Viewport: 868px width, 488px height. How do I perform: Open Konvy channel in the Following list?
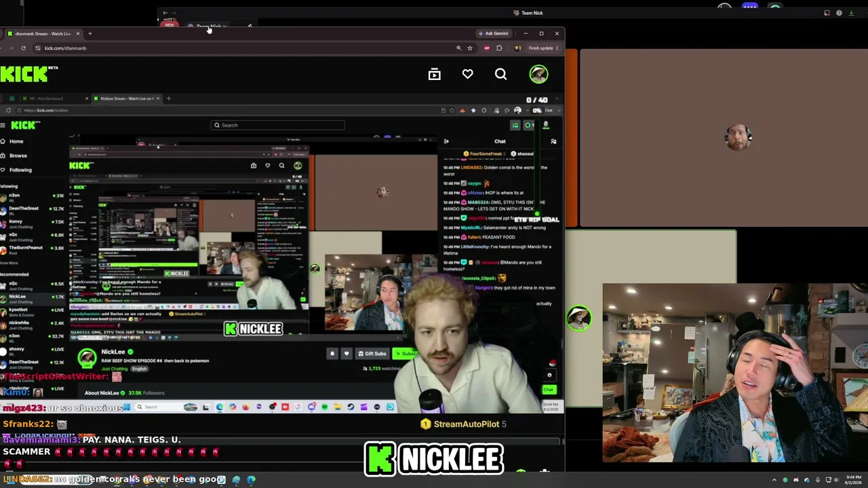pos(33,224)
